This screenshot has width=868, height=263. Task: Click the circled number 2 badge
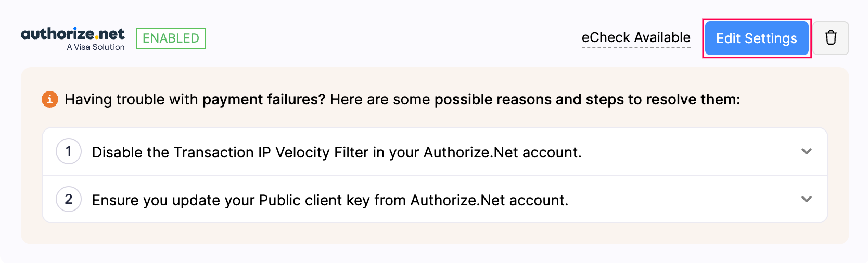[69, 199]
